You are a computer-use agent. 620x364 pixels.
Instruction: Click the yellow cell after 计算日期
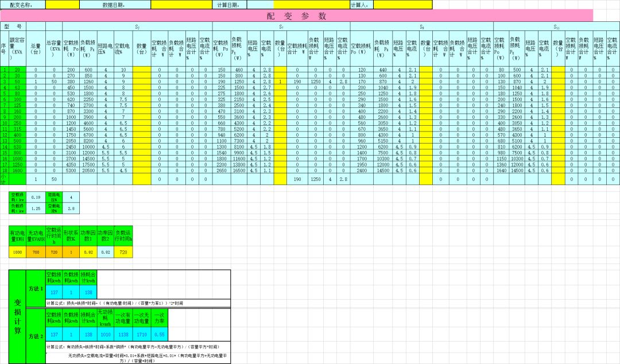(x=311, y=5)
